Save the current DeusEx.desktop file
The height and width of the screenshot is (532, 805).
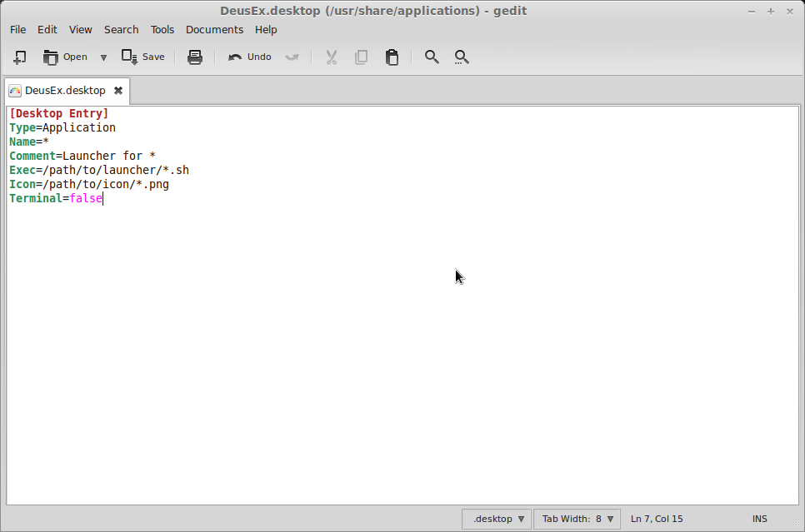tap(143, 57)
